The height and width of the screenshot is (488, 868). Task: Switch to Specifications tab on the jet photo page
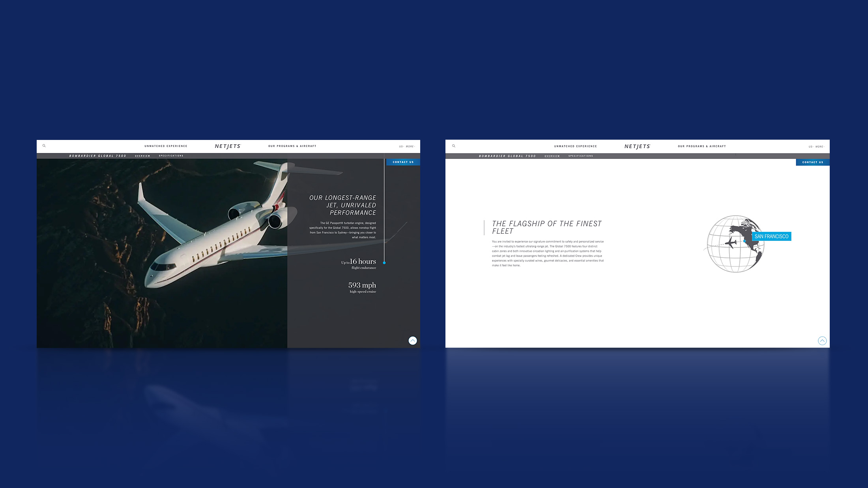click(171, 156)
